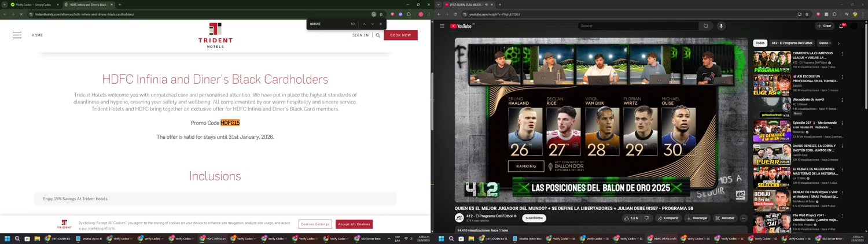Open YouTube notifications bell
868x244 pixels.
841,26
